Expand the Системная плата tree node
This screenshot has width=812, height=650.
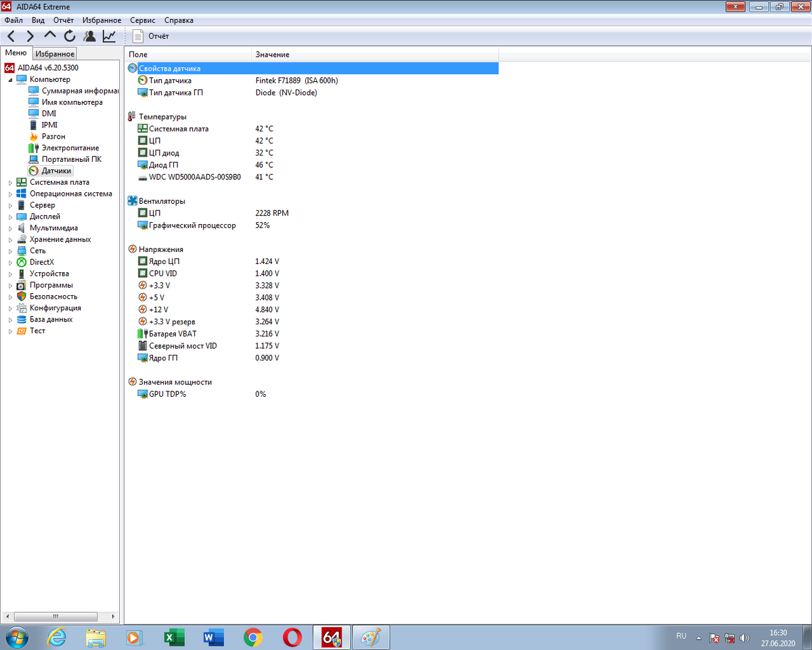click(10, 182)
